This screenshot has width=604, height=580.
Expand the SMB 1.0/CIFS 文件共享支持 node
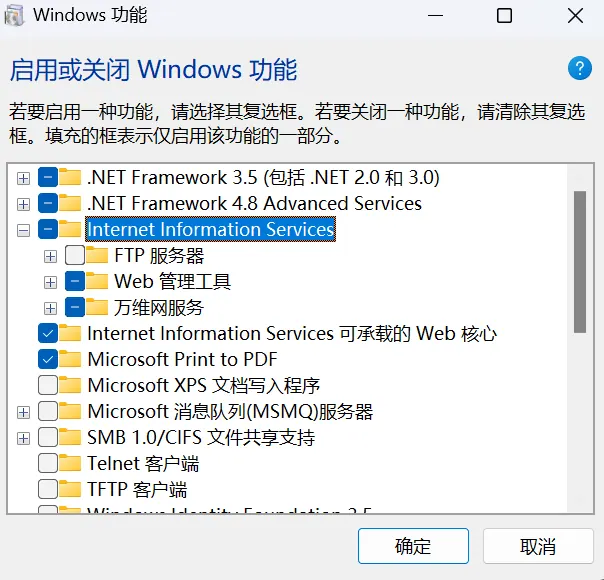click(23, 438)
